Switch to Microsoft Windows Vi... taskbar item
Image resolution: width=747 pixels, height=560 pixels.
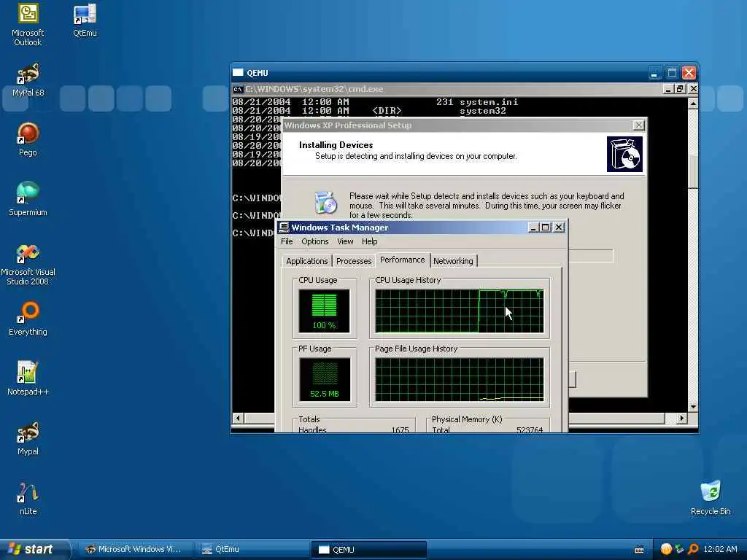(134, 549)
